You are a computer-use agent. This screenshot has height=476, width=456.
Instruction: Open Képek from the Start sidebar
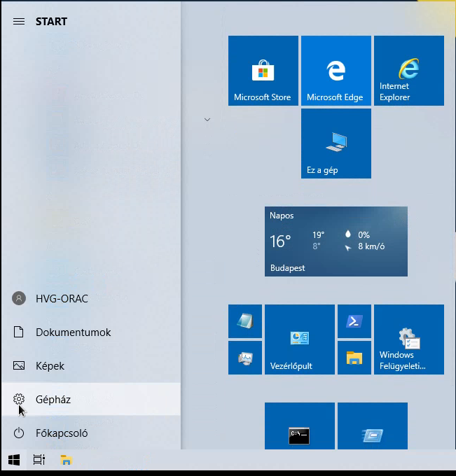[x=91, y=366]
